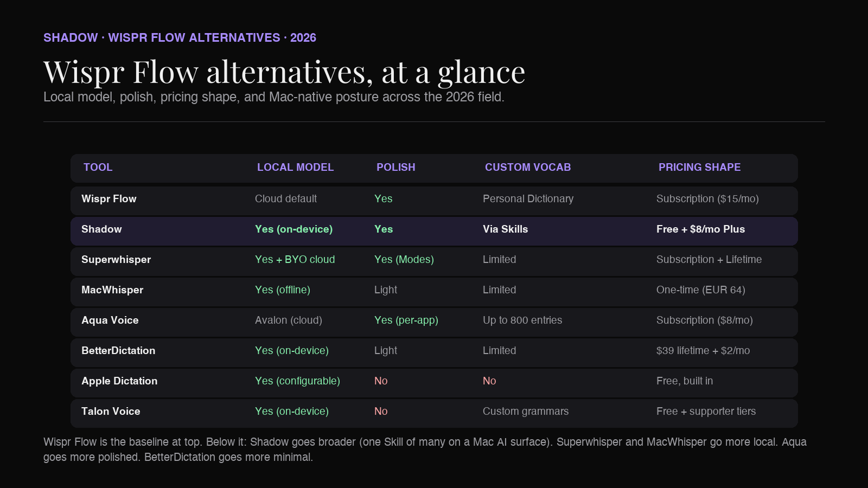Click the CUSTOM VOCAB column header

tap(528, 168)
